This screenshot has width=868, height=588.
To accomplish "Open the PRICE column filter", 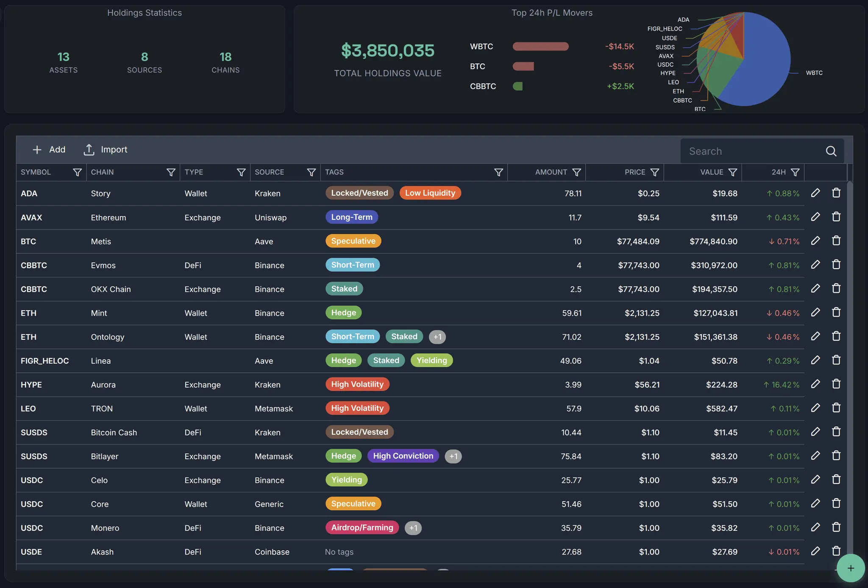I will 654,172.
